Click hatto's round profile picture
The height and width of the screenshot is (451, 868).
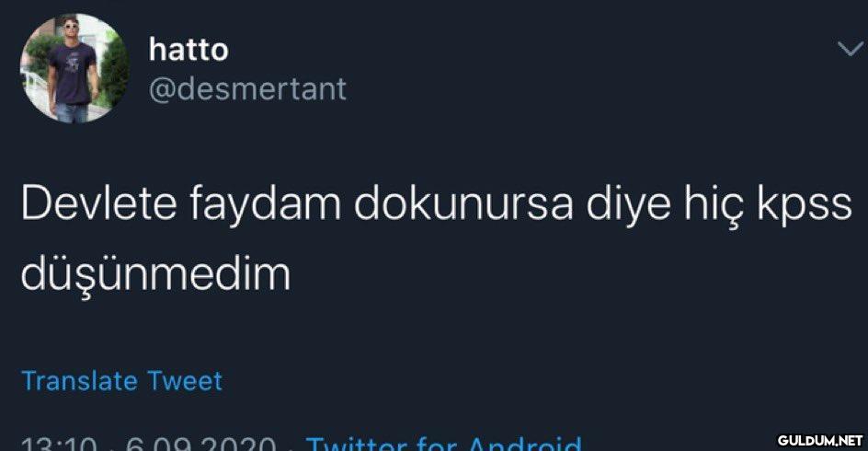pyautogui.click(x=74, y=68)
